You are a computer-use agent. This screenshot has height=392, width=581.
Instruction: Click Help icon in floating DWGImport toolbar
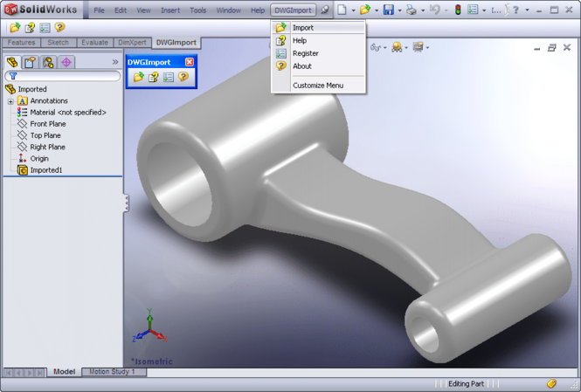[x=154, y=77]
